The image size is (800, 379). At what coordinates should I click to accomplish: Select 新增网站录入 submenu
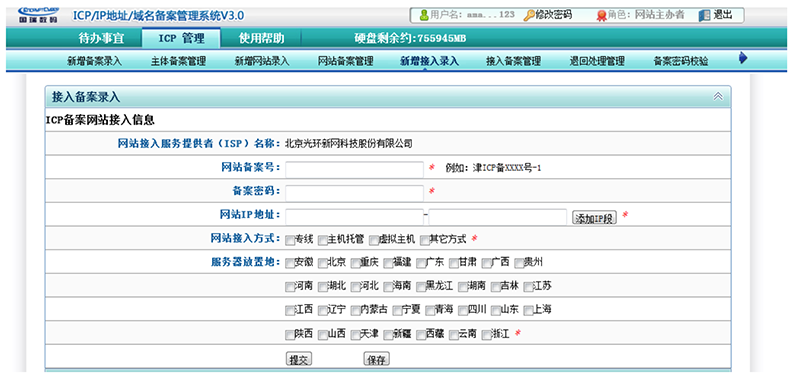pyautogui.click(x=262, y=62)
